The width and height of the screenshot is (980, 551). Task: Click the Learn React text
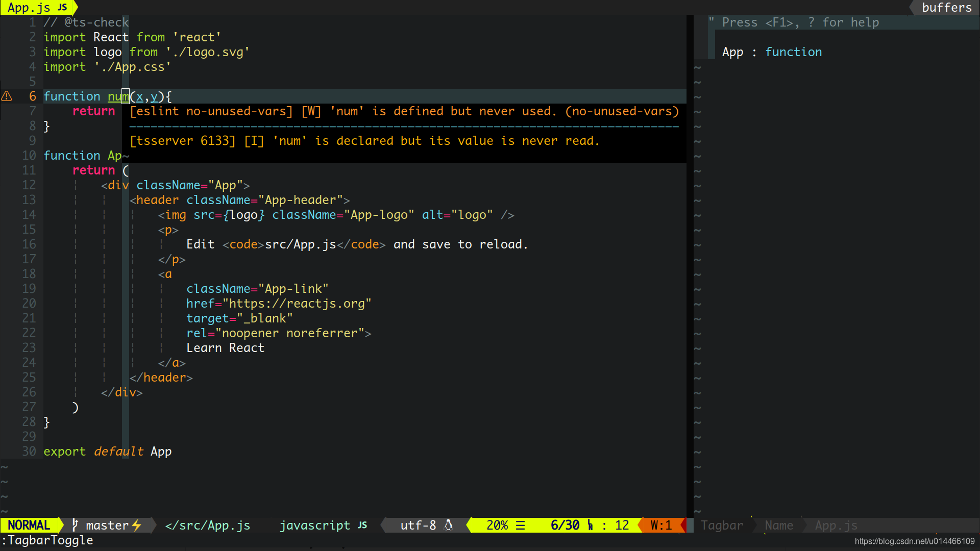(226, 348)
